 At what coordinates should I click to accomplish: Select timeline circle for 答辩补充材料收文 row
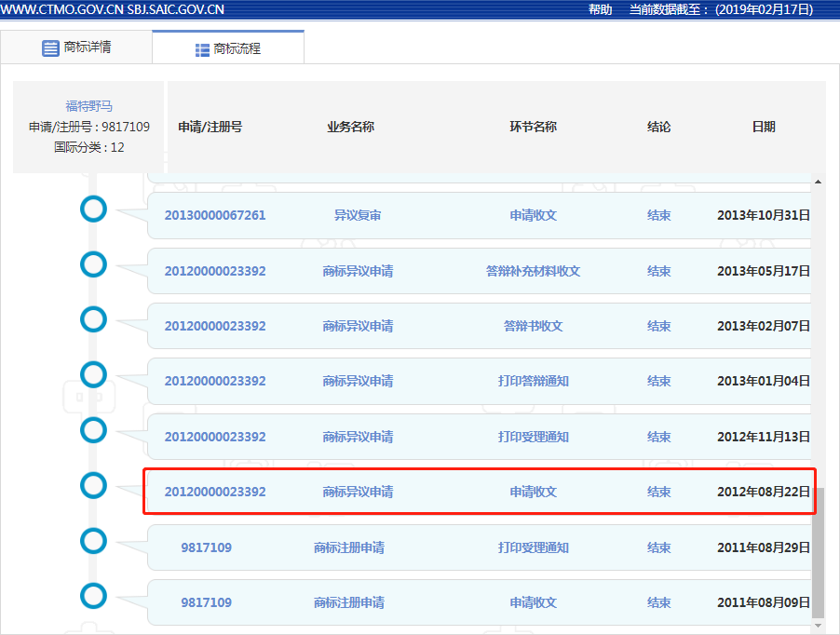[93, 264]
